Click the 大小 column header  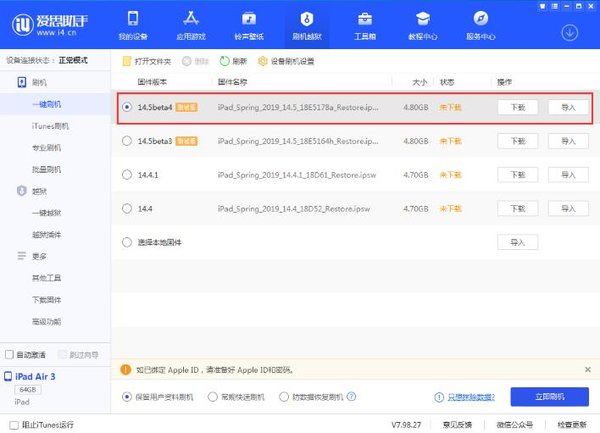point(420,82)
